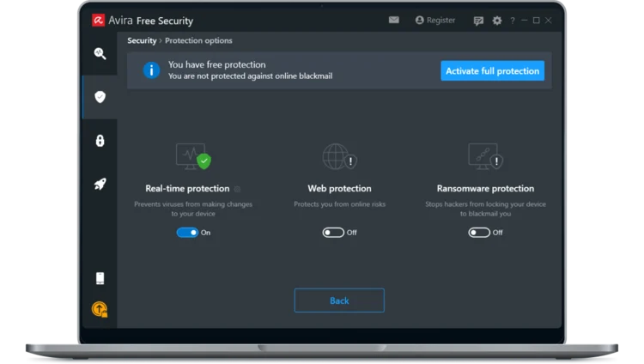
Task: Click the Web protection globe icon
Action: 340,156
